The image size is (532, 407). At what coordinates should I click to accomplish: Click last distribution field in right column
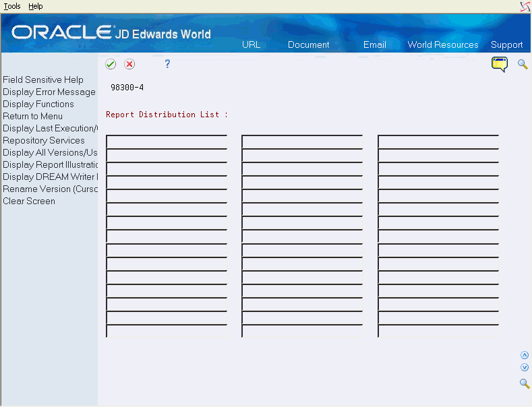pyautogui.click(x=438, y=331)
